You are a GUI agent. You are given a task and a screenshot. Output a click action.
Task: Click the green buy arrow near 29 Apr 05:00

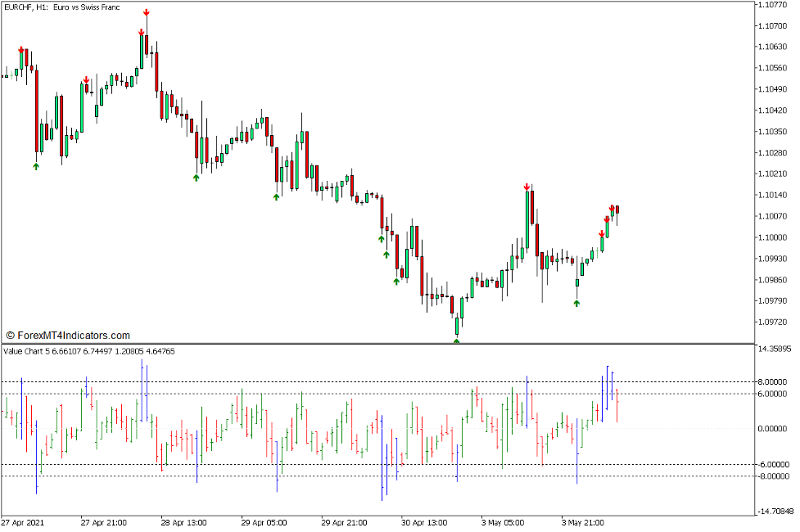(276, 196)
